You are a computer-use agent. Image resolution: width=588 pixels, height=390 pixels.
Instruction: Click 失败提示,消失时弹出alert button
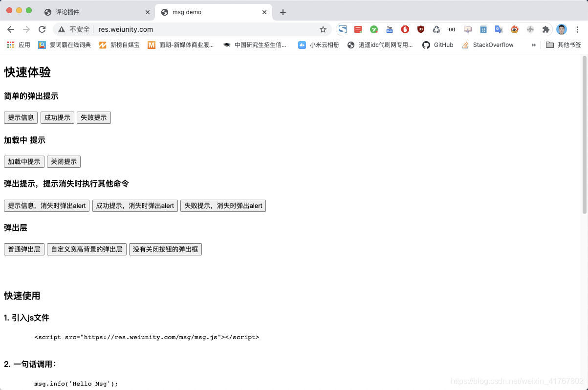tap(223, 206)
